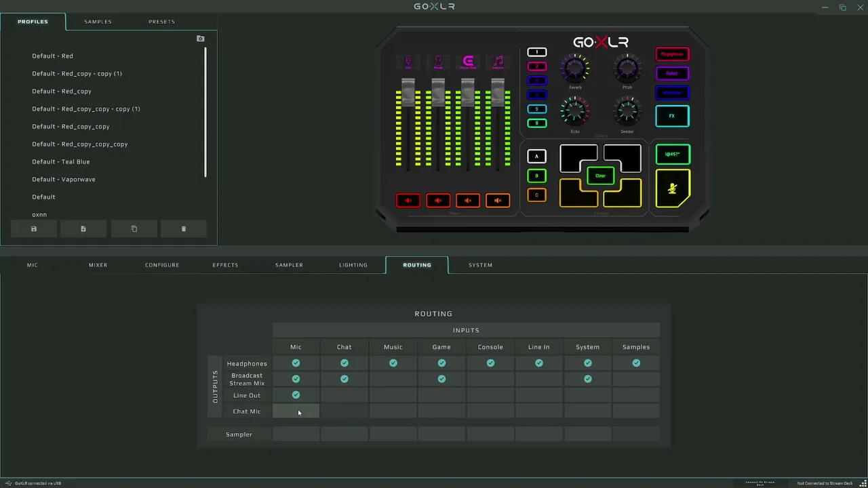Mute the first fader channel
868x488 pixels.
pos(408,201)
